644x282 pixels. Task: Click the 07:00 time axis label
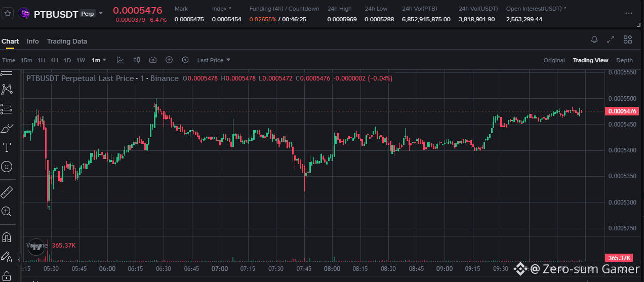[220, 268]
